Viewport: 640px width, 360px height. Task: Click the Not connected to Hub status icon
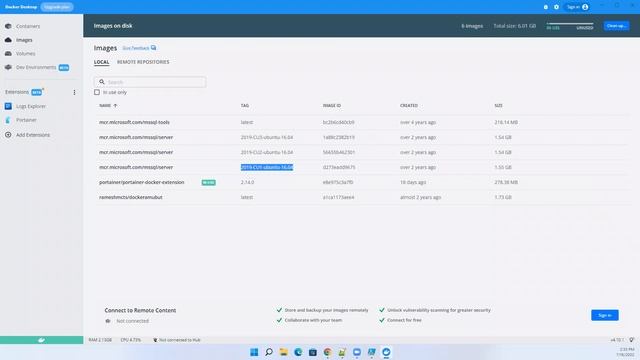coord(155,340)
